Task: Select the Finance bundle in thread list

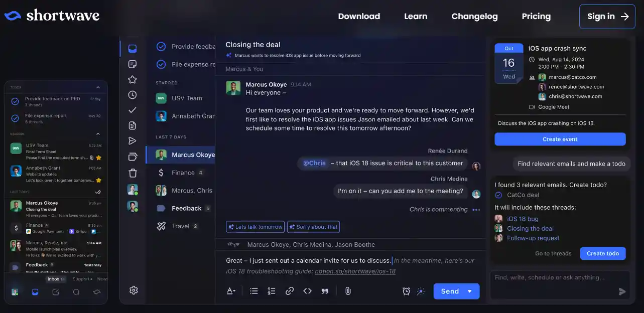Action: tap(180, 173)
